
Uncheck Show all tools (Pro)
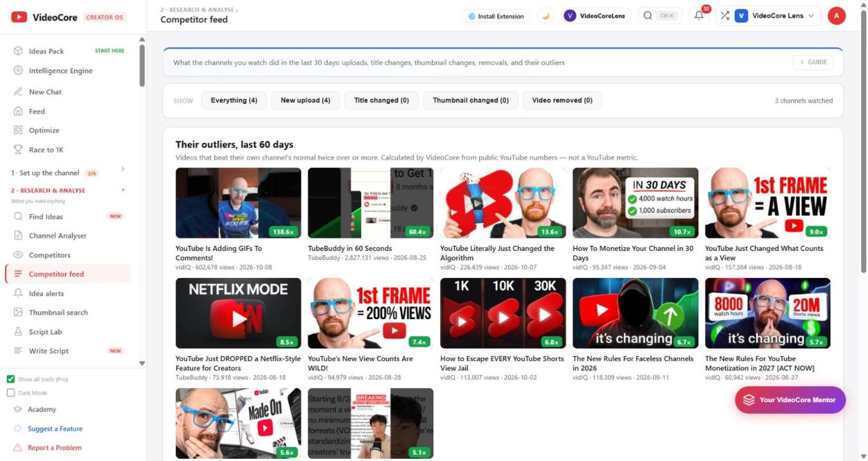11,379
